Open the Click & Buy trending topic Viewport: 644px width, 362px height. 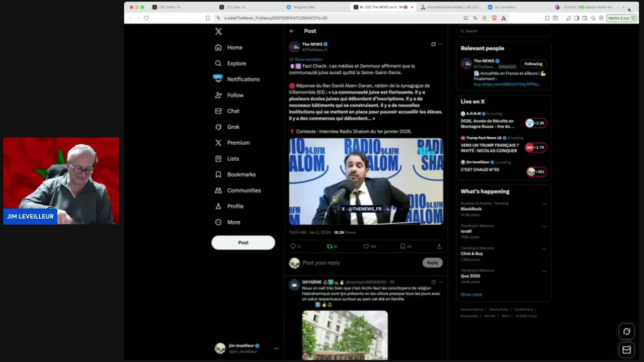472,253
